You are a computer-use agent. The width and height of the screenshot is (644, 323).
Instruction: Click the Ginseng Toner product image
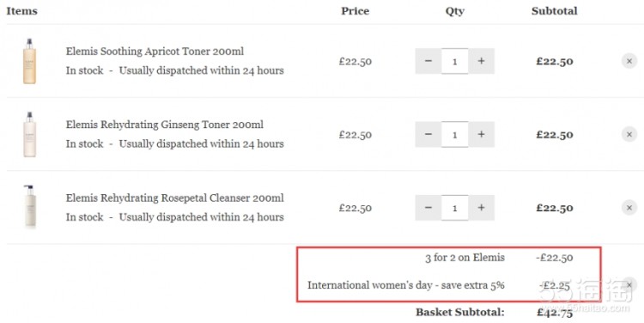29,134
